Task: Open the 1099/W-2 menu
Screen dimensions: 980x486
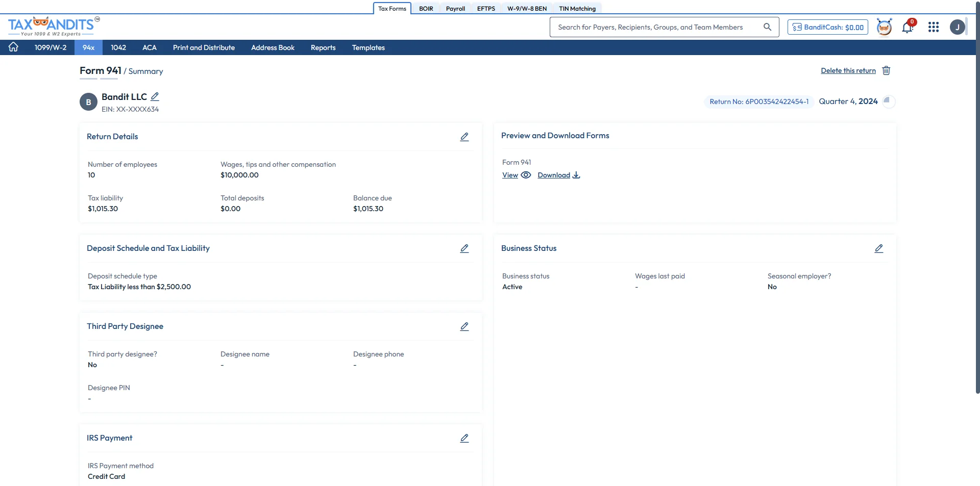Action: click(x=51, y=47)
